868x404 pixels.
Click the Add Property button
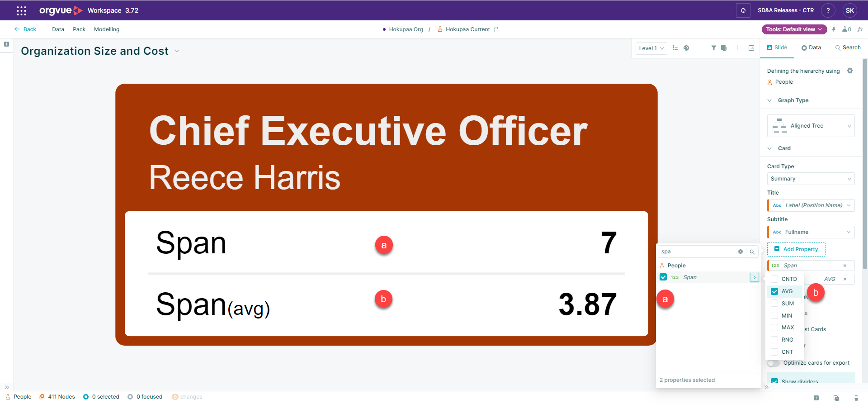coord(796,249)
